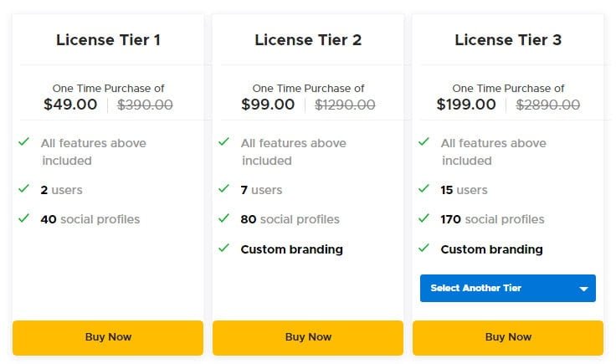The height and width of the screenshot is (364, 616).
Task: Select the License Tier 3 heading
Action: pyautogui.click(x=508, y=39)
